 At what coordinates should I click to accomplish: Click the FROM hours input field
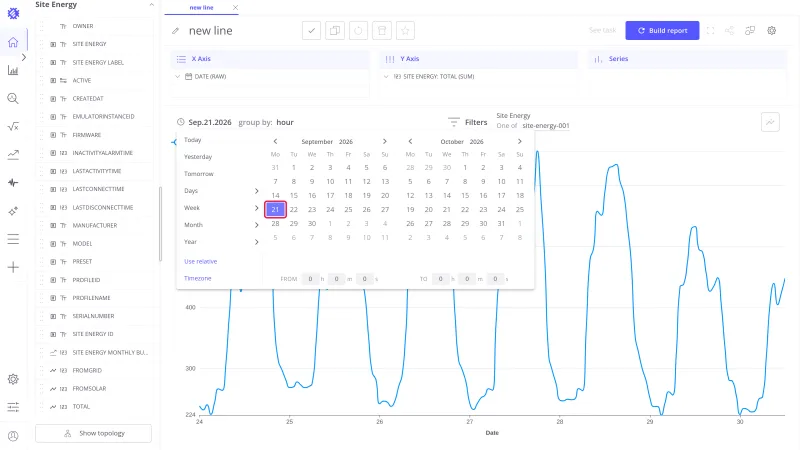[x=310, y=279]
